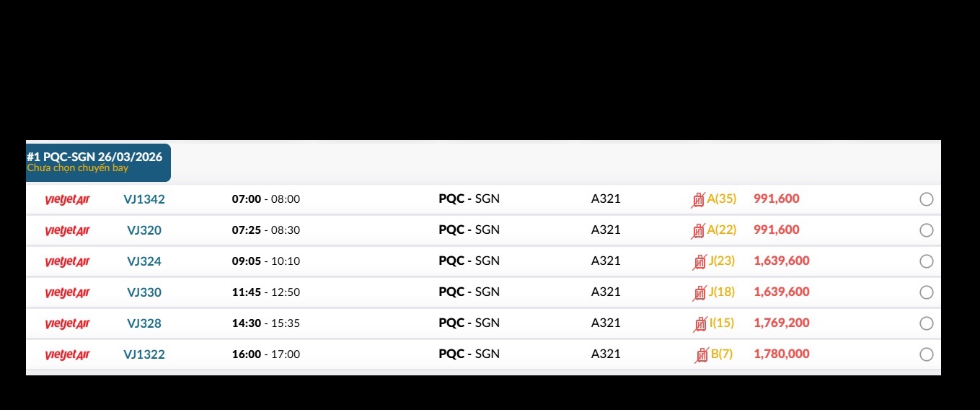Click the no-baggage icon on VJ320 row

[x=698, y=231]
